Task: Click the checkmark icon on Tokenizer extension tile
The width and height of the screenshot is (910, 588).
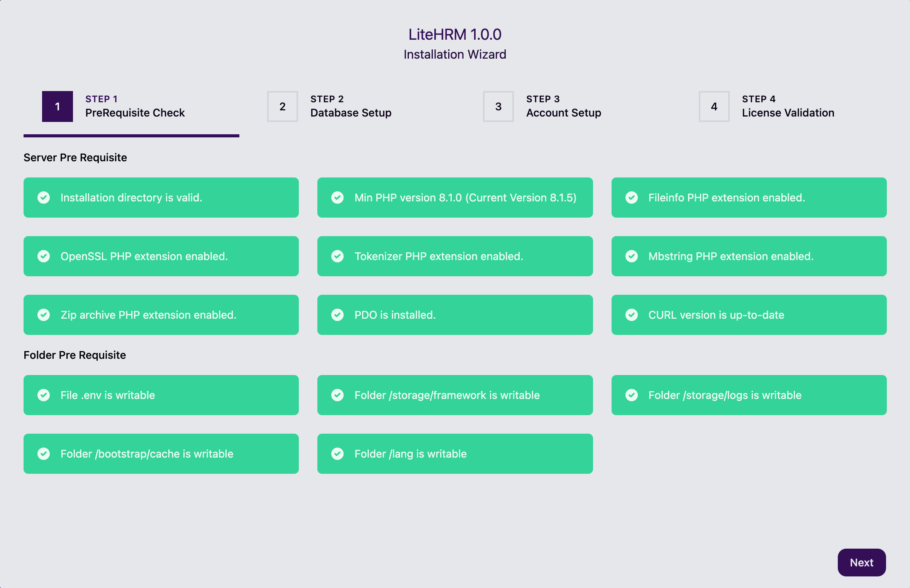Action: (338, 256)
